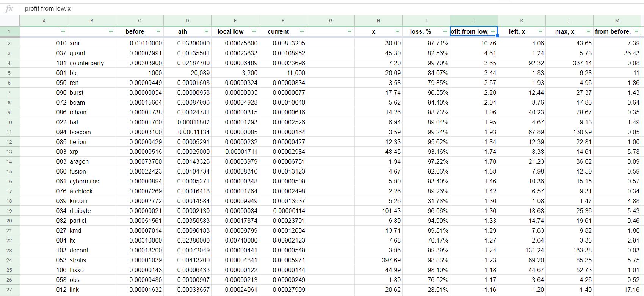Click the 'btc' cell
644x296 pixels.
(92, 73)
